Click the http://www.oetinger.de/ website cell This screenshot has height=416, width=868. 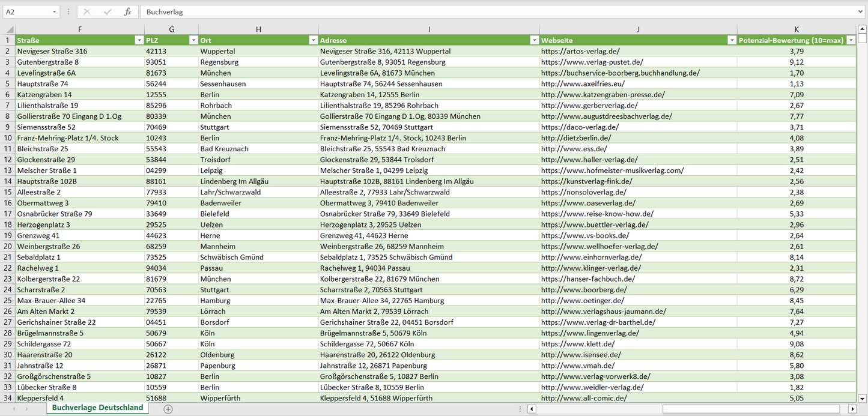click(x=582, y=301)
